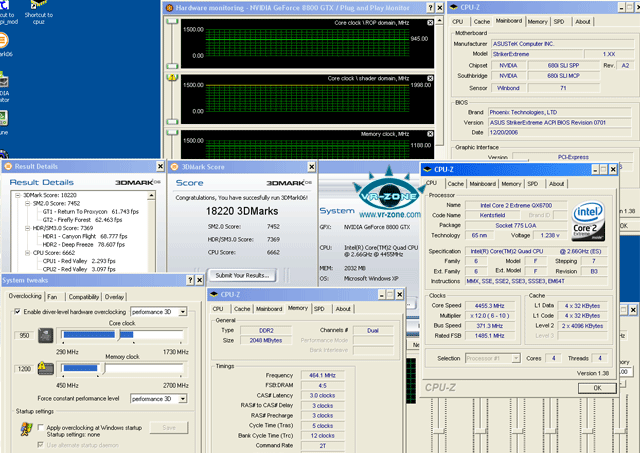Open the 'Shortcut to cpuz' desktop icon

coord(38,12)
